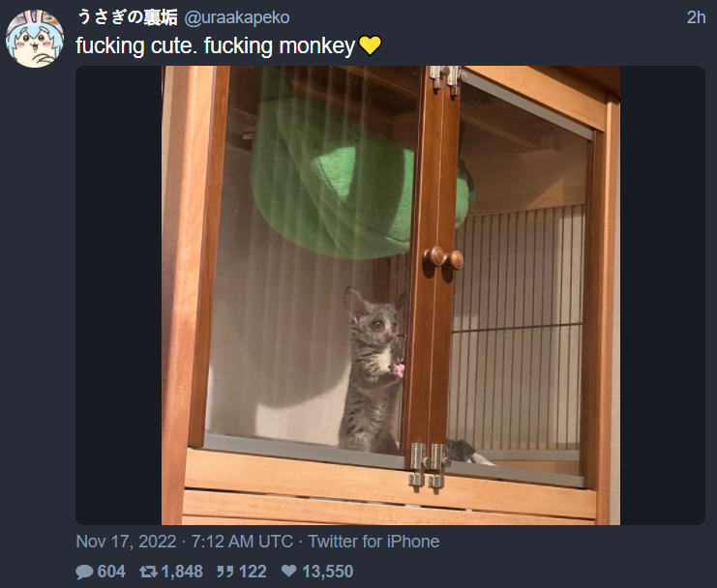Click the comment bubble reply icon
717x588 pixels.
(x=84, y=572)
